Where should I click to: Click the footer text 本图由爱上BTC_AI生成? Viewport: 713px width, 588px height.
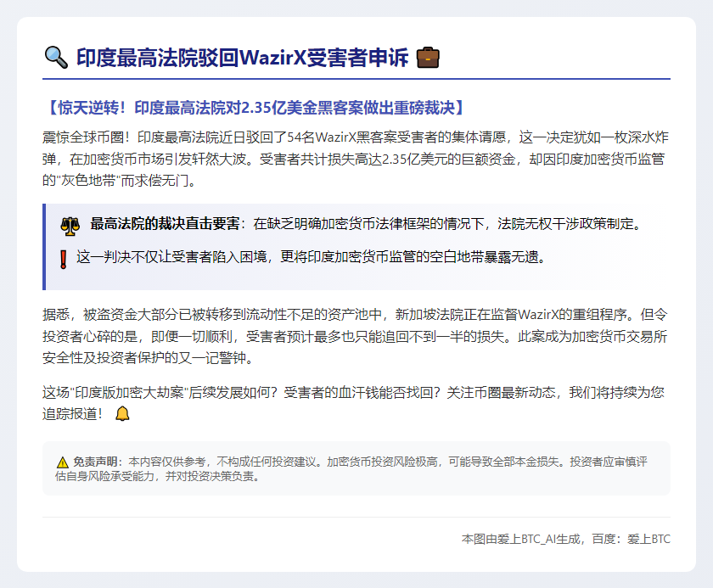tap(520, 539)
